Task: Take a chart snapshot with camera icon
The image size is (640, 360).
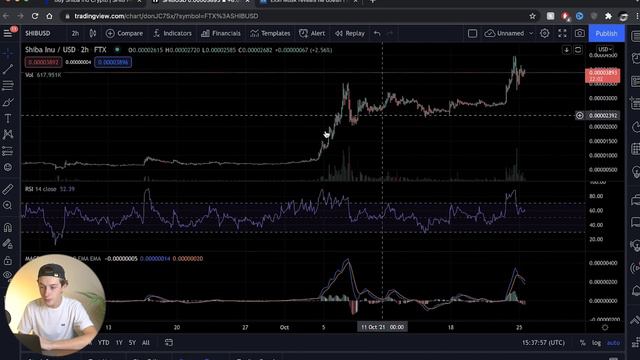Action: pos(580,33)
